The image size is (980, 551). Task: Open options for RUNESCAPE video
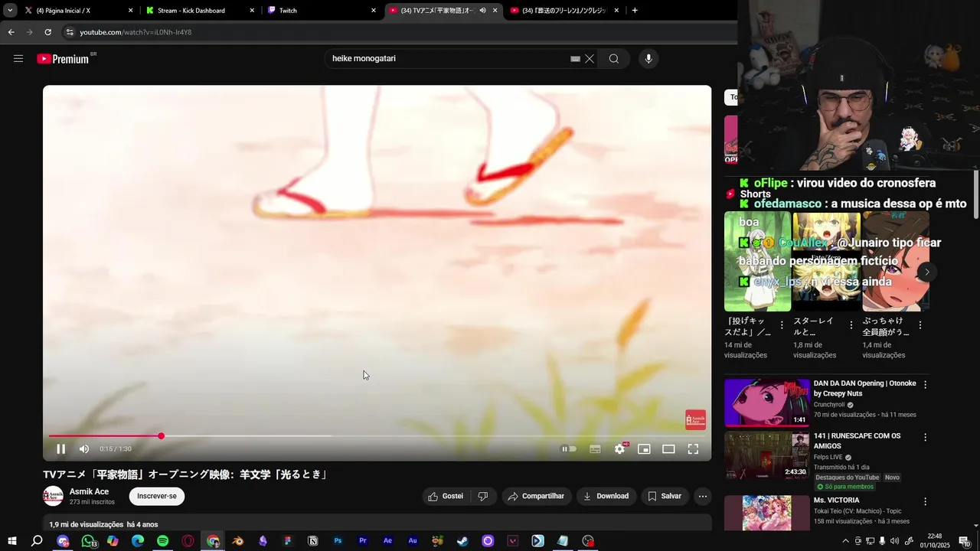(x=925, y=438)
